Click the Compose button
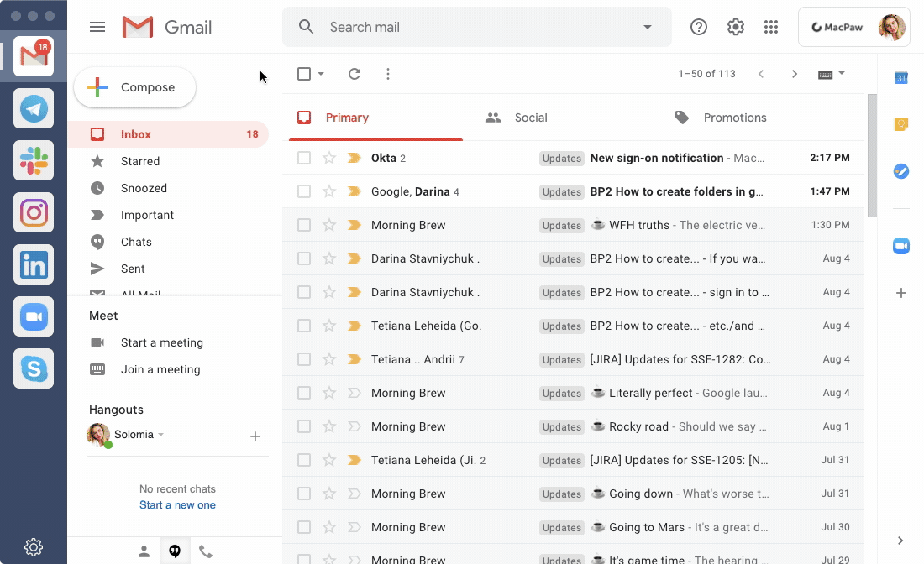924x564 pixels. [x=134, y=86]
